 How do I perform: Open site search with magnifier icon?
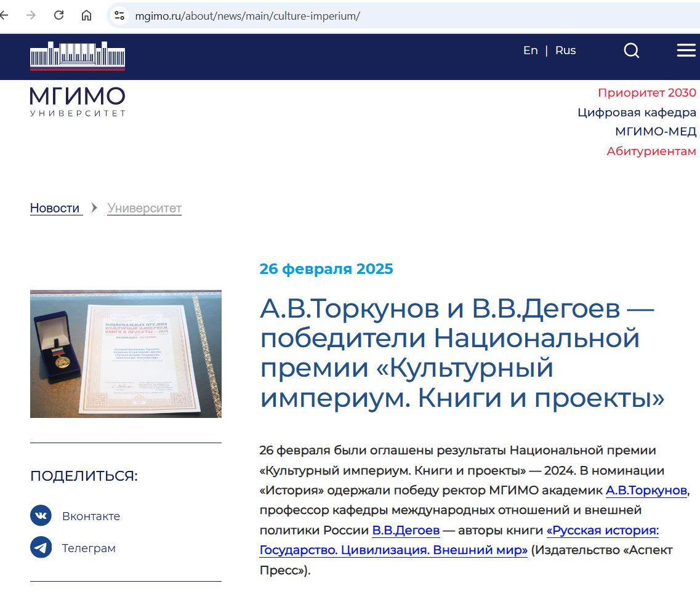631,50
